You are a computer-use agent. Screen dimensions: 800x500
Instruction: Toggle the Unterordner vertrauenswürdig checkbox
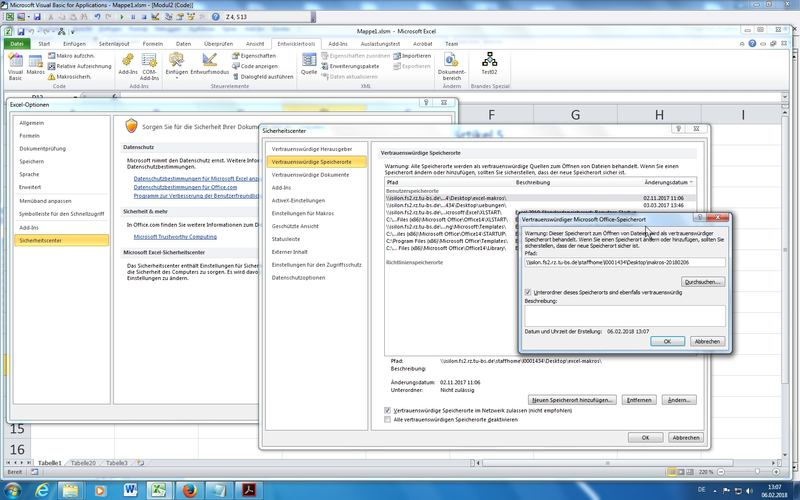[528, 291]
